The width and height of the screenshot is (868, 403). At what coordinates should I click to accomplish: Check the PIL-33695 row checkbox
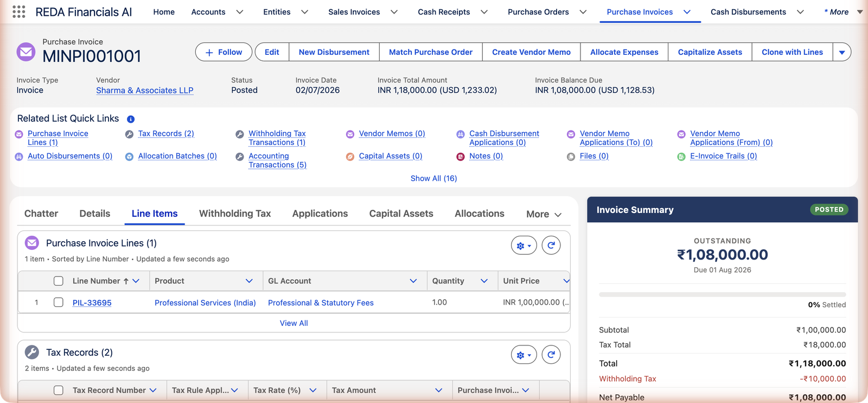click(x=59, y=303)
